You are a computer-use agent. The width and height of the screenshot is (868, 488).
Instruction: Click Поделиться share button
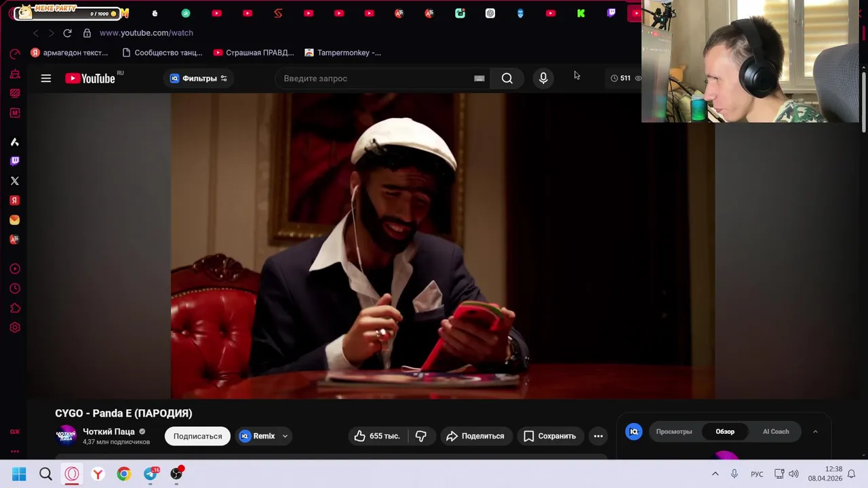(x=475, y=436)
